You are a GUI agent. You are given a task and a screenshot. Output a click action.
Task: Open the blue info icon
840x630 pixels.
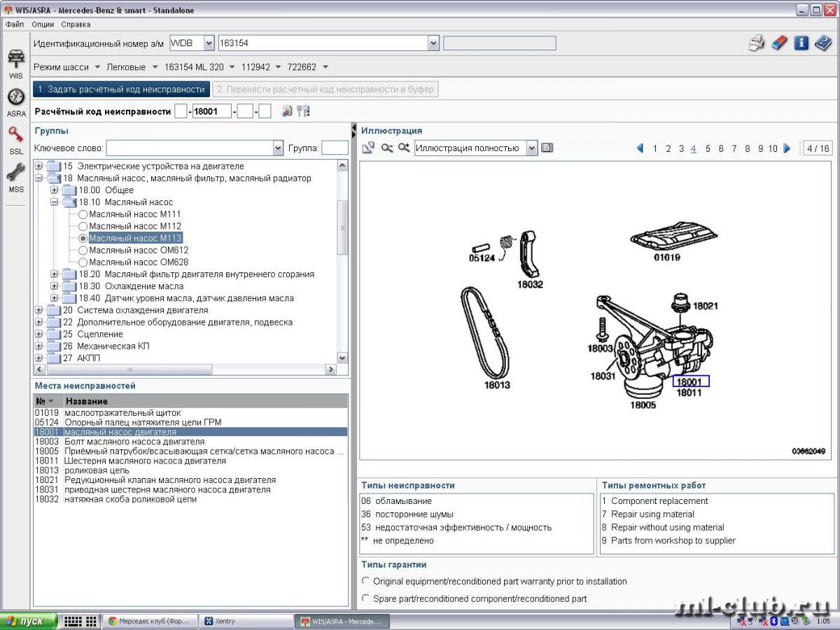(x=801, y=43)
